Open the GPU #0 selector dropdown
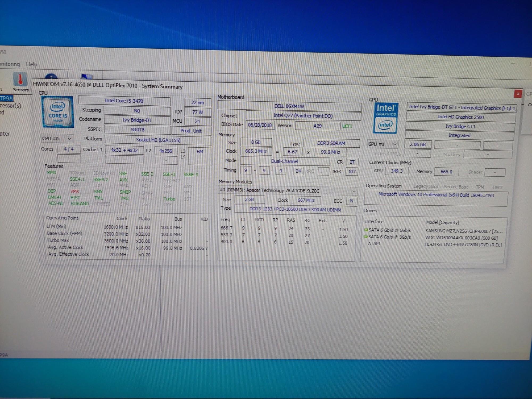The width and height of the screenshot is (532, 399). pyautogui.click(x=383, y=144)
